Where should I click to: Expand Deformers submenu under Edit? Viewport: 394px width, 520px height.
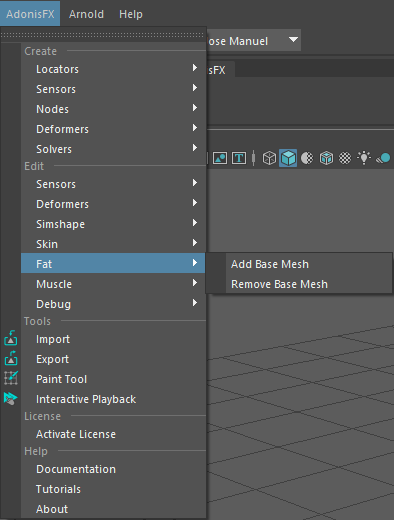click(113, 204)
